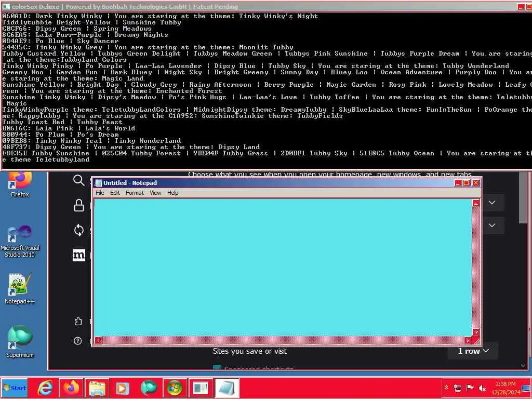Image resolution: width=532 pixels, height=399 pixels.
Task: Open Internet Explorer from the taskbar
Action: coord(46,388)
